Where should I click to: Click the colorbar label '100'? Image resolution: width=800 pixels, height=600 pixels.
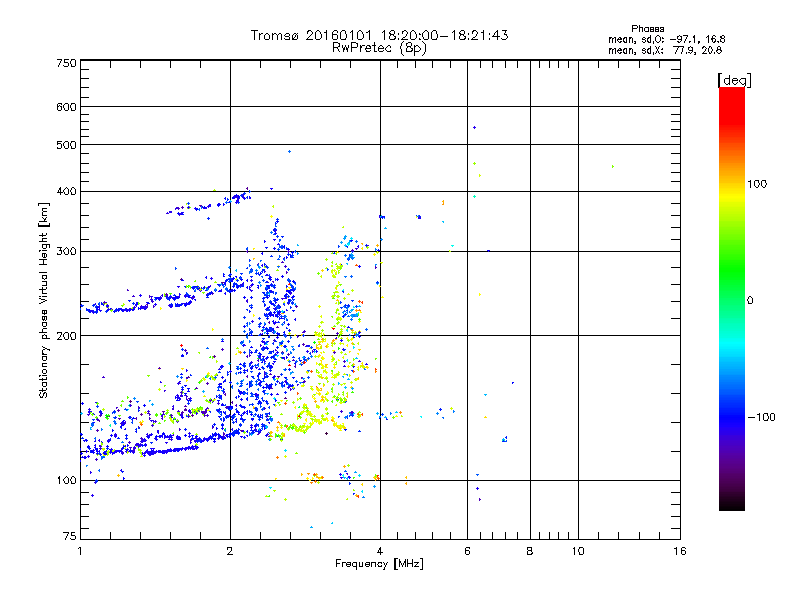coord(757,184)
